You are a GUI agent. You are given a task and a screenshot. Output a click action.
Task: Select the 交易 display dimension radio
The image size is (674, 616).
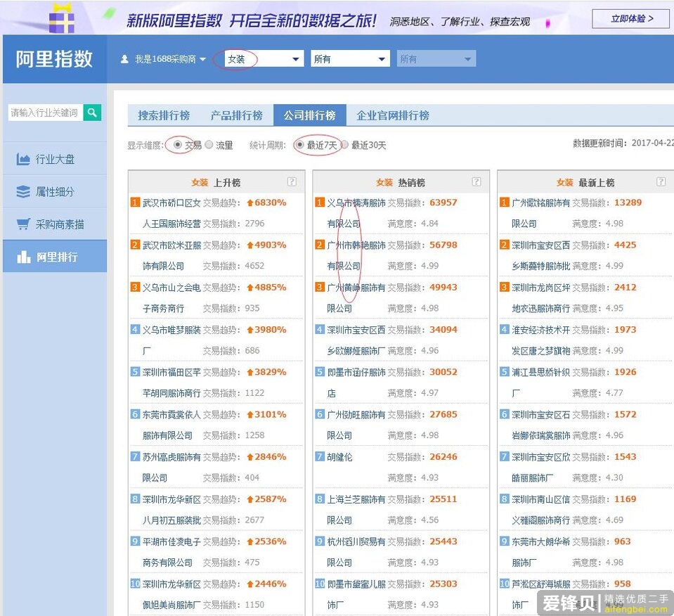pyautogui.click(x=177, y=145)
